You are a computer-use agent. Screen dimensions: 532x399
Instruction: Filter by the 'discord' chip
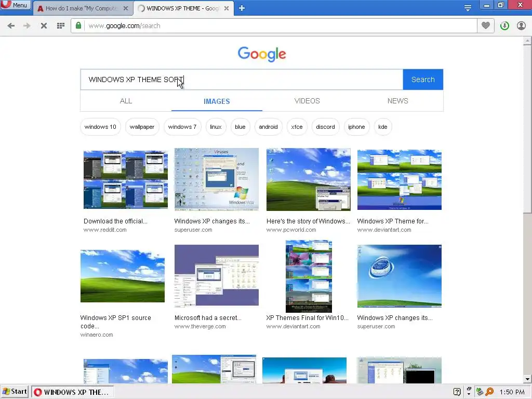tap(325, 127)
